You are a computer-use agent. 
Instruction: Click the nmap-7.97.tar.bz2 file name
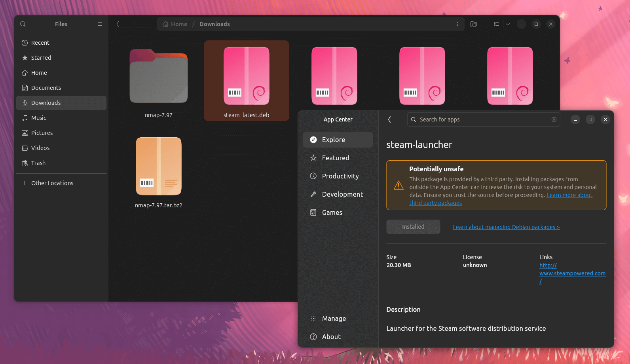click(x=159, y=205)
